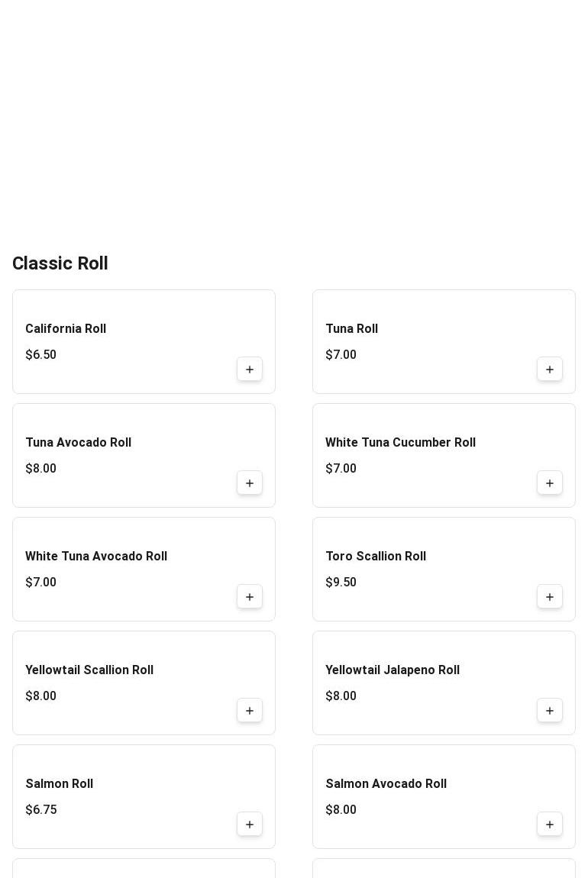
Task: Click plus on Yellowtail Scallion Roll
Action: 250,711
